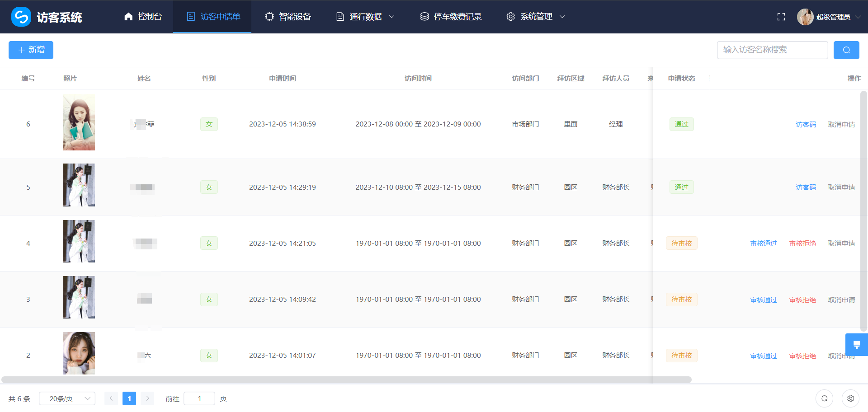Focus the visitor name search field
This screenshot has width=868, height=412.
[x=772, y=50]
